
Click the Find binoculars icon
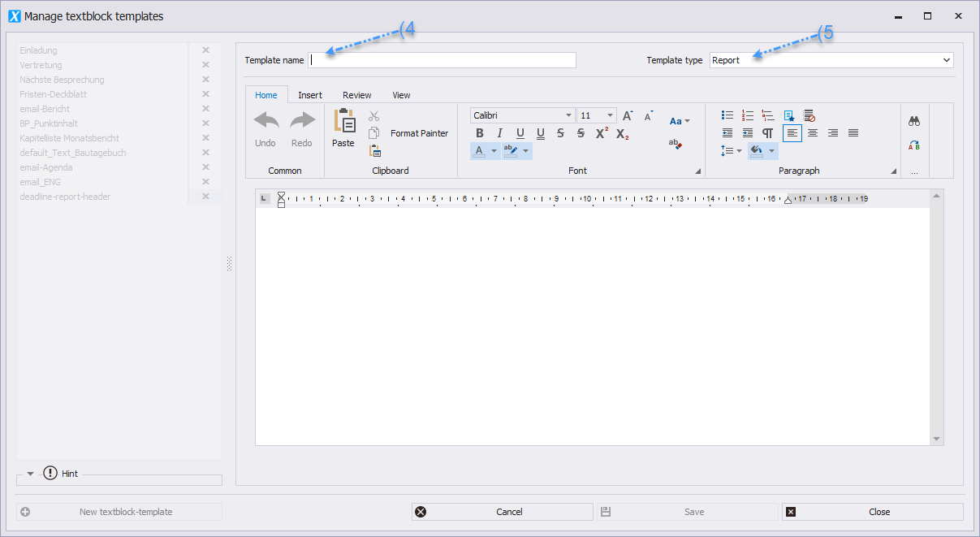coord(914,121)
